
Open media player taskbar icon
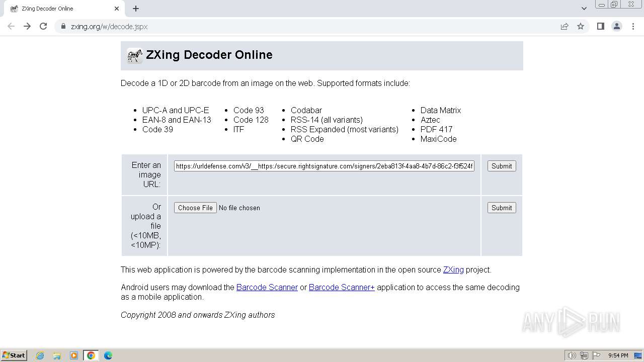pos(74,355)
